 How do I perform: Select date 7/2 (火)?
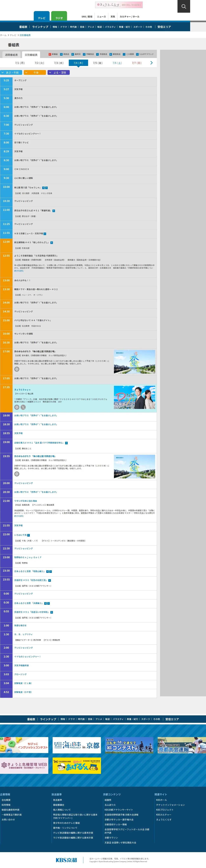[x=39, y=63]
